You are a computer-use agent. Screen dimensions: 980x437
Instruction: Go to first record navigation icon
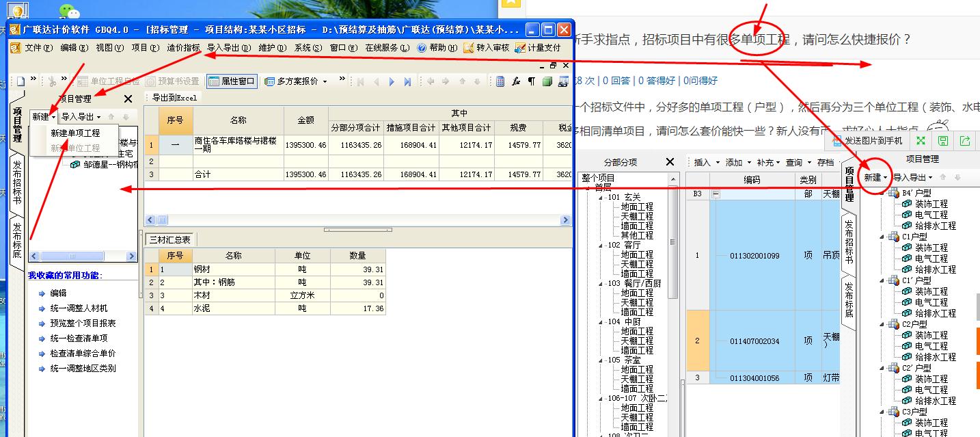(360, 81)
